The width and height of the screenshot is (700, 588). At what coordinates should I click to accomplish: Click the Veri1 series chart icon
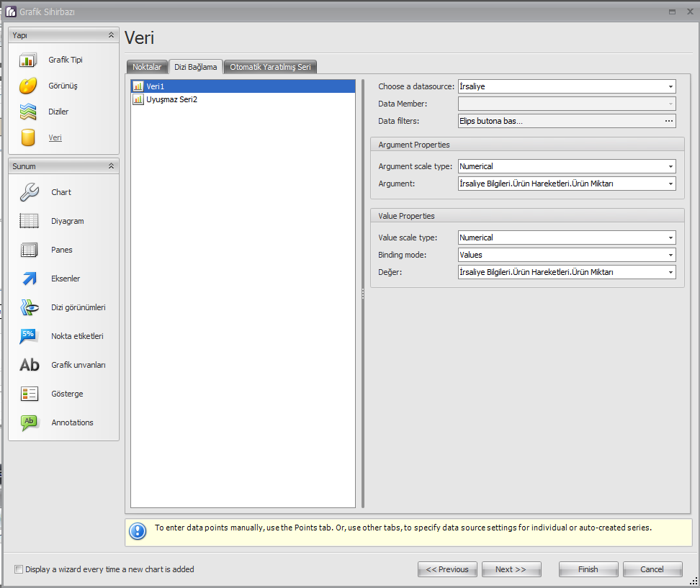[138, 86]
